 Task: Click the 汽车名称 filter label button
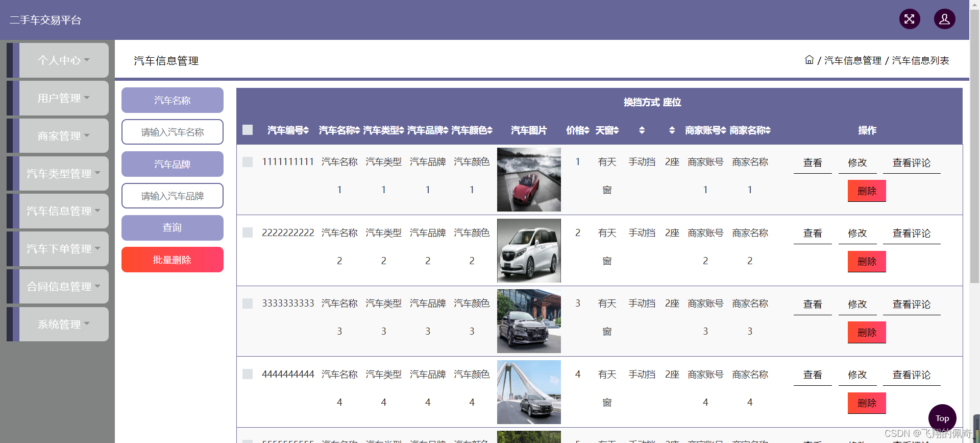coord(173,100)
